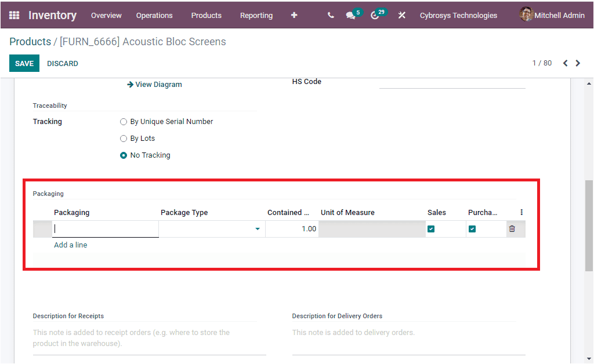Viewport: 594px width, 364px height.
Task: Click Add a line under Packaging
Action: pyautogui.click(x=70, y=245)
